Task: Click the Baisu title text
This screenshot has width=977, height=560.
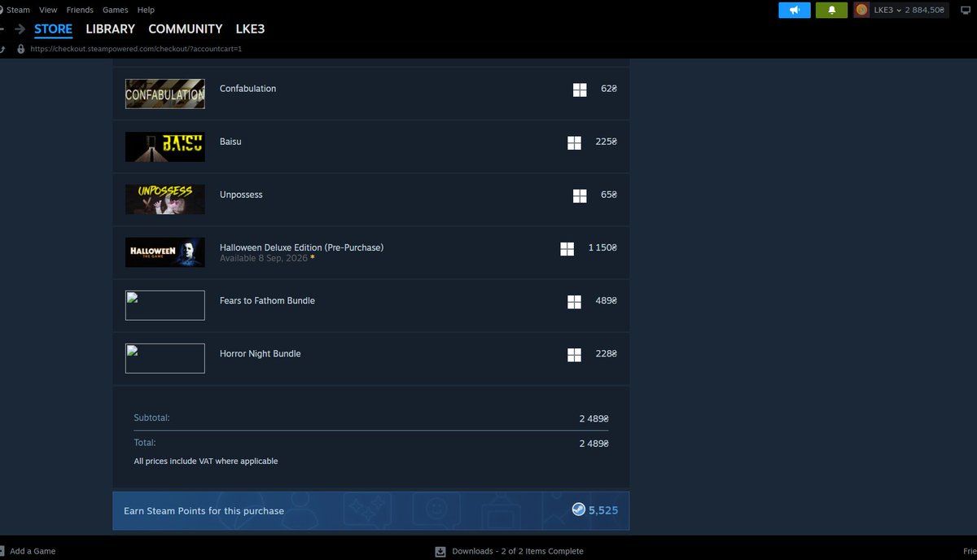Action: pos(230,142)
